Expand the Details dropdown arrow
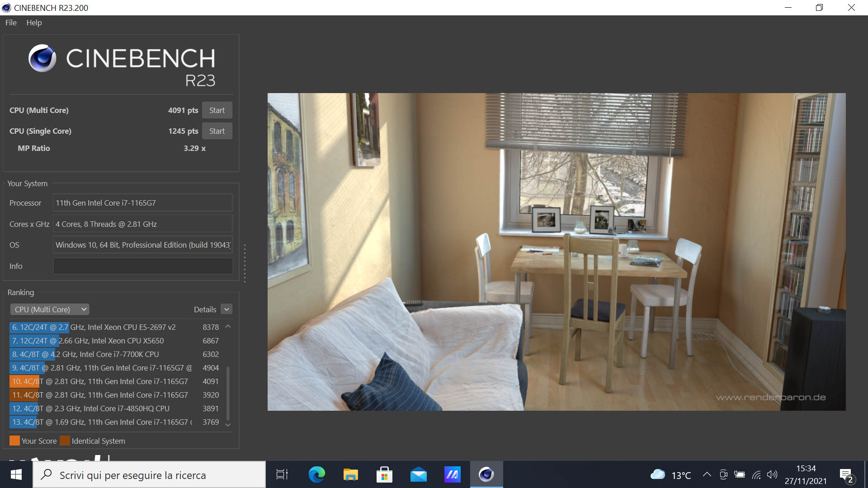Screen dimensions: 868x488 click(227, 310)
